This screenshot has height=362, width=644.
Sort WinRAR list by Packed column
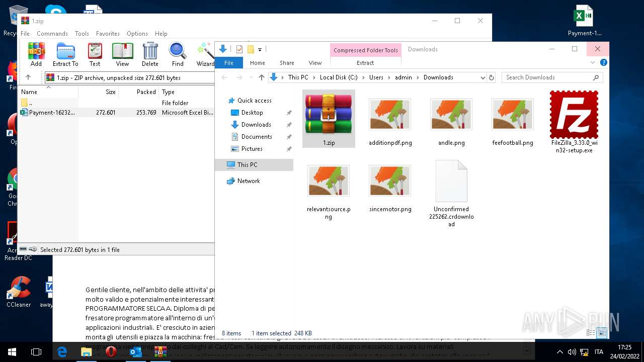[x=138, y=92]
